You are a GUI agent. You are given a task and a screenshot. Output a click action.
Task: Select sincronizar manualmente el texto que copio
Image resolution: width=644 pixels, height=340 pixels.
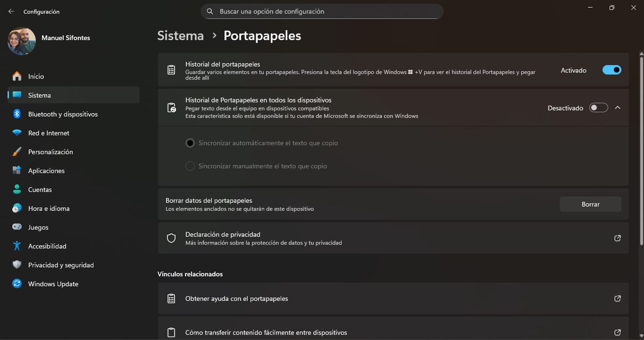190,166
